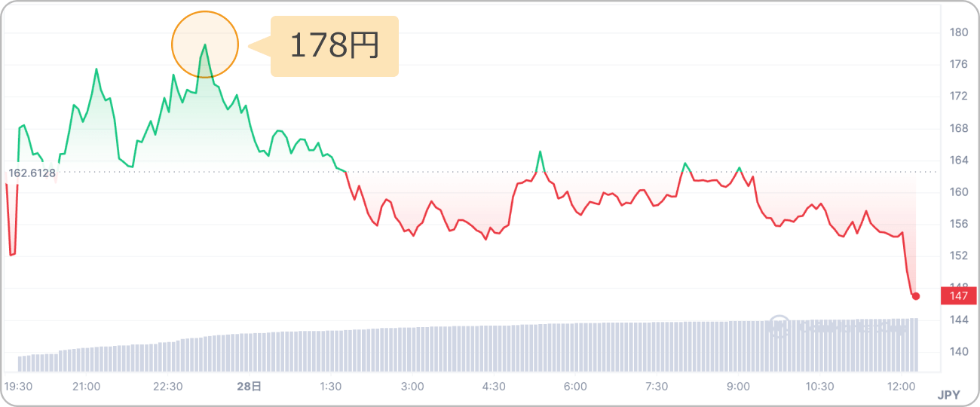Viewport: 980px width, 407px height.
Task: Click the 3:00 time axis label
Action: pyautogui.click(x=412, y=387)
